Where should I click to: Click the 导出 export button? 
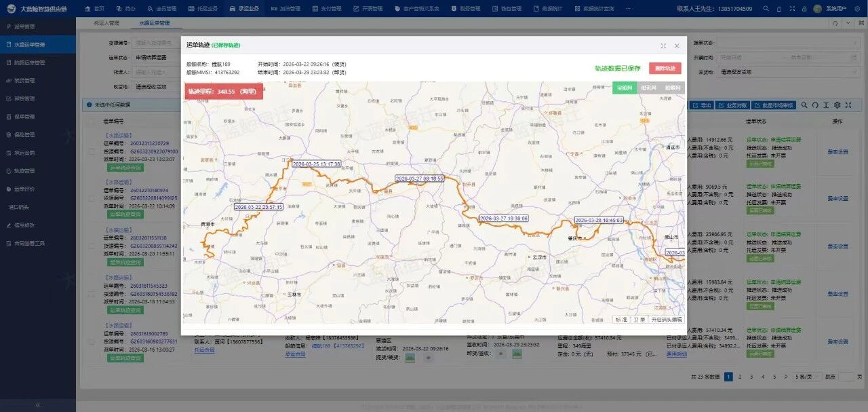(702, 105)
